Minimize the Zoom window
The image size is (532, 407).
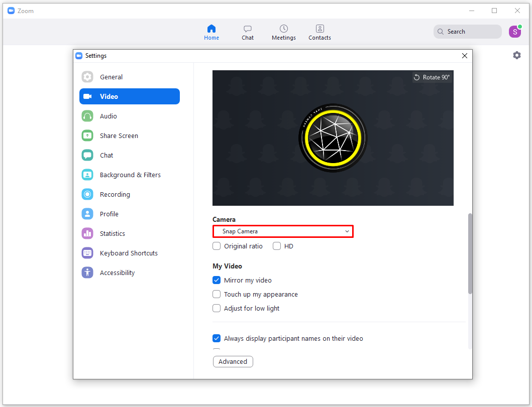click(472, 11)
